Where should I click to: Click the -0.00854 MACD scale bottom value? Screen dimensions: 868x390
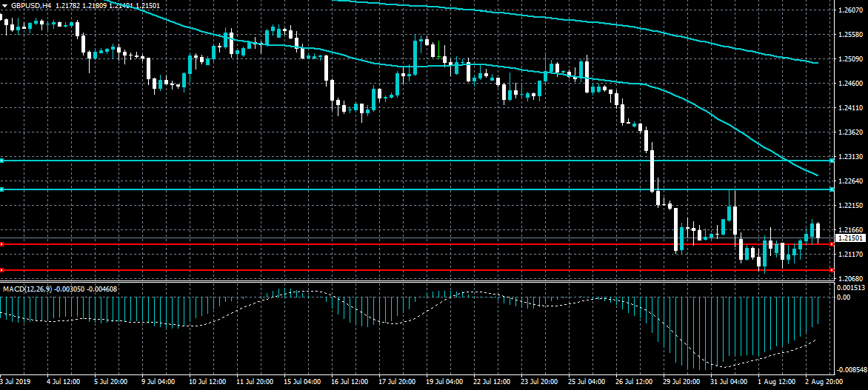[852, 369]
